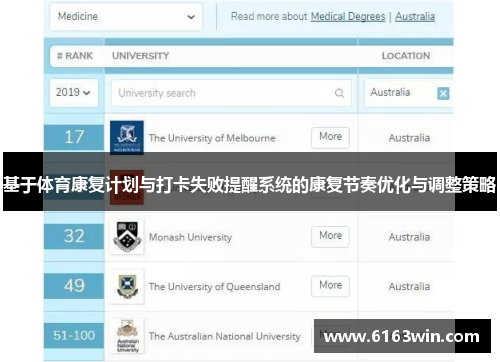Click the Monash University crest icon
The image size is (500, 362).
[x=127, y=237]
